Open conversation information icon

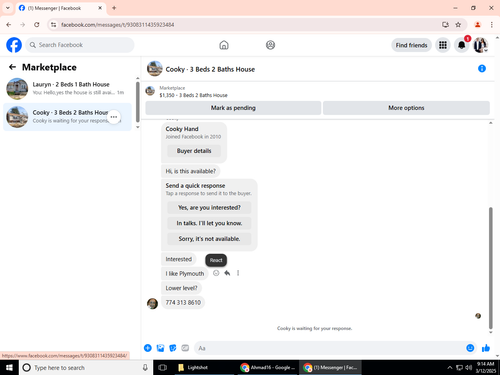click(482, 69)
